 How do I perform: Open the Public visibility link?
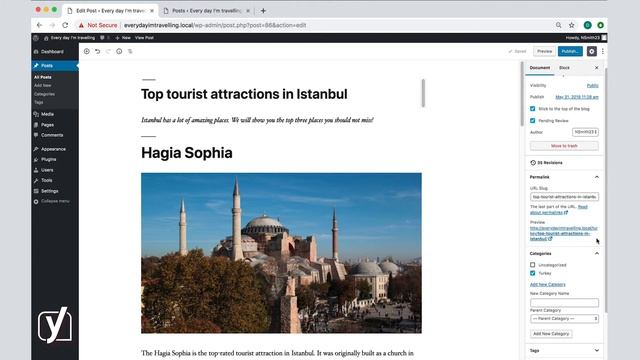coord(593,85)
